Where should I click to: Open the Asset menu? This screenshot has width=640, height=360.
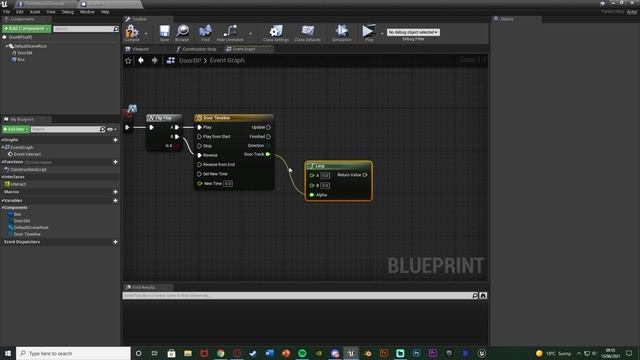(35, 12)
